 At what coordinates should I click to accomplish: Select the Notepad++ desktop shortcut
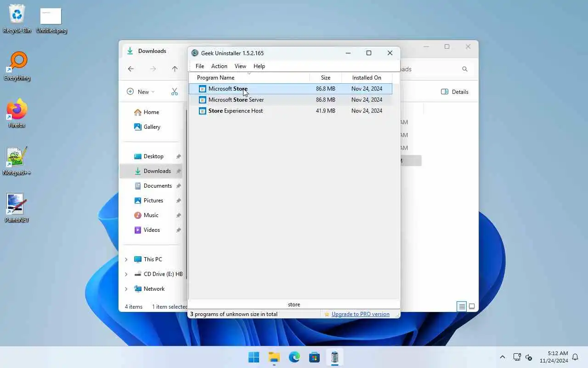(17, 161)
